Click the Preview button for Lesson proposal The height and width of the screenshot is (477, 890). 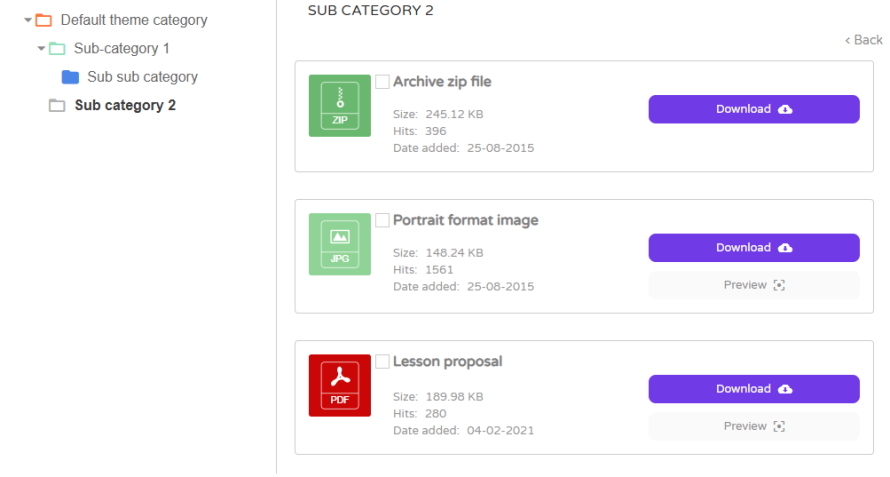pos(753,426)
